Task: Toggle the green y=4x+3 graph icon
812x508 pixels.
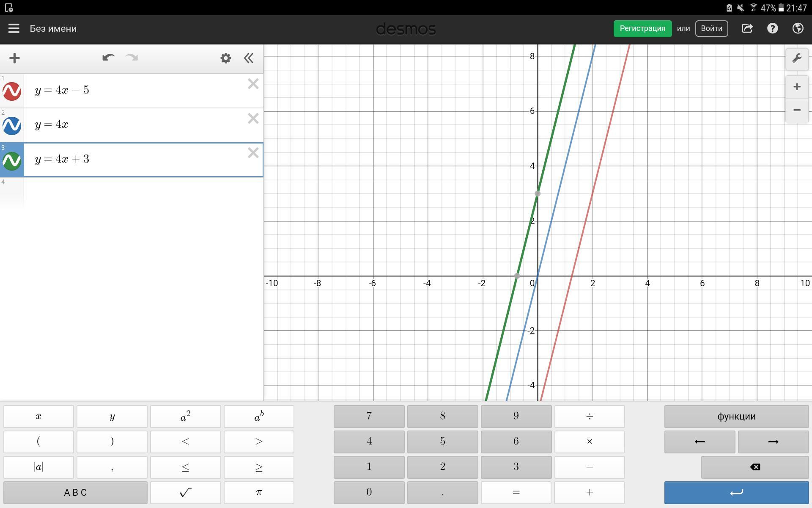Action: point(12,160)
